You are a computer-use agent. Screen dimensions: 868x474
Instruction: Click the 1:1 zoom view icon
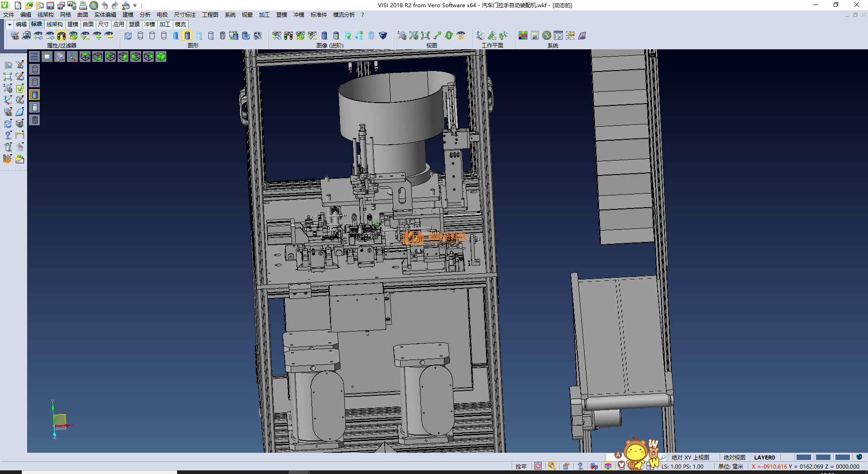pos(425,35)
